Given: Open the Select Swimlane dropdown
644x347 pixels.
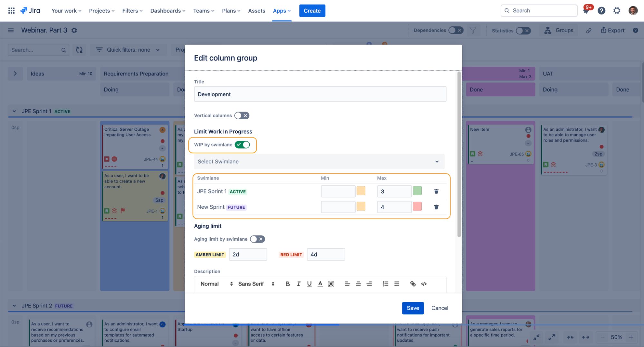Looking at the screenshot, I should (319, 162).
